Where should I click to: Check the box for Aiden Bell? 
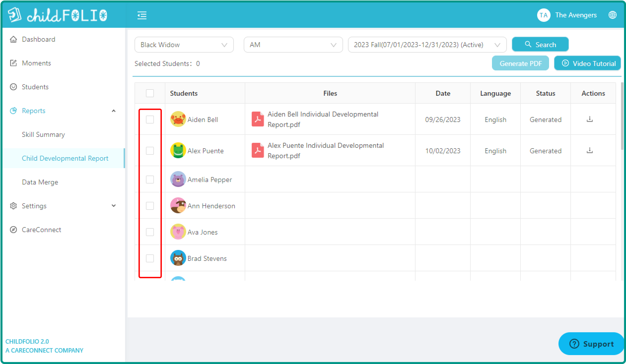point(150,120)
